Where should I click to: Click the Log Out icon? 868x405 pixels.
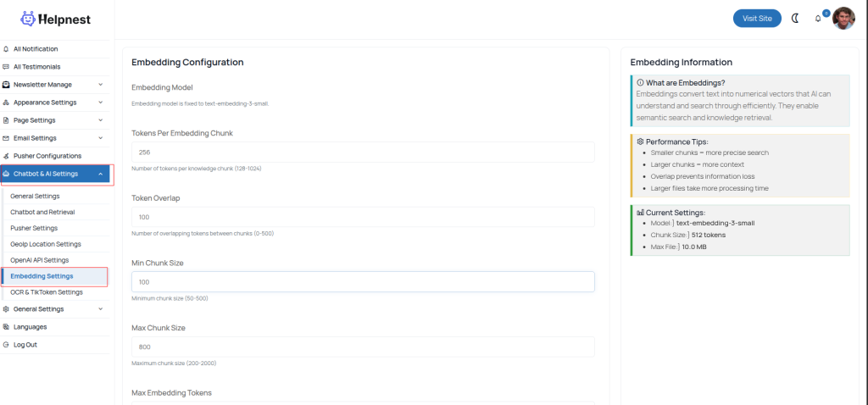[x=7, y=345]
